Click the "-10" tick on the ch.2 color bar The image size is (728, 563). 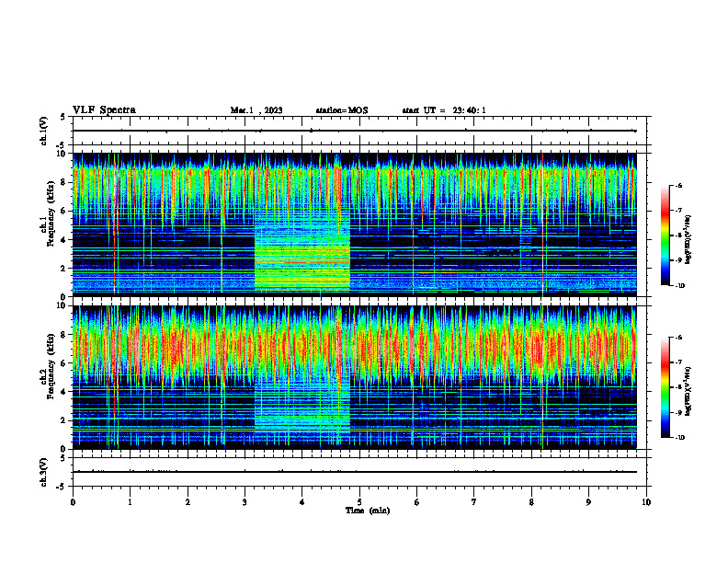(679, 437)
